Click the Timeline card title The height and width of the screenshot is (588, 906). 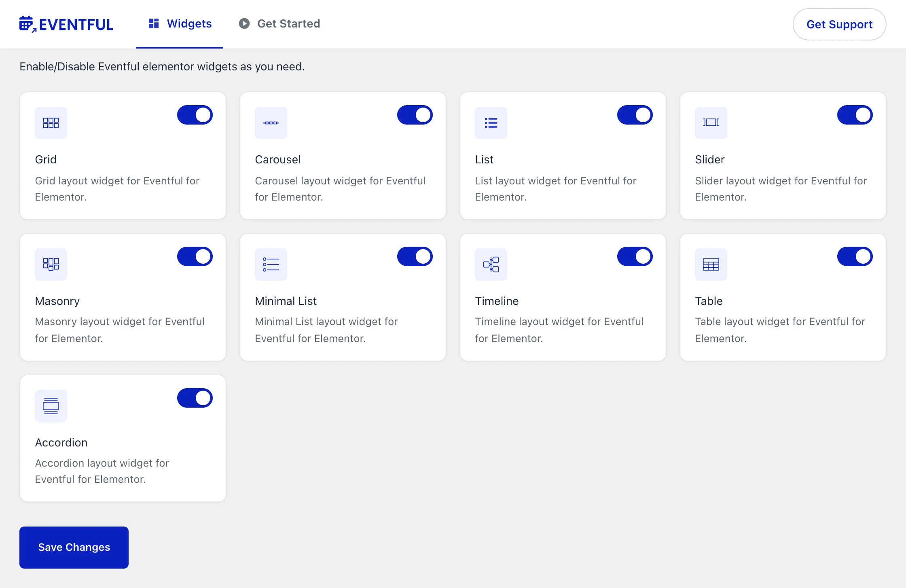point(497,301)
